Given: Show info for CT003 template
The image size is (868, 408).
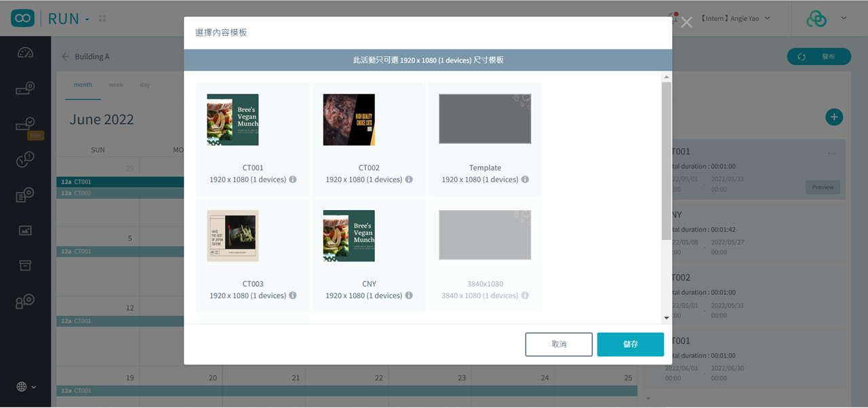Looking at the screenshot, I should (293, 295).
